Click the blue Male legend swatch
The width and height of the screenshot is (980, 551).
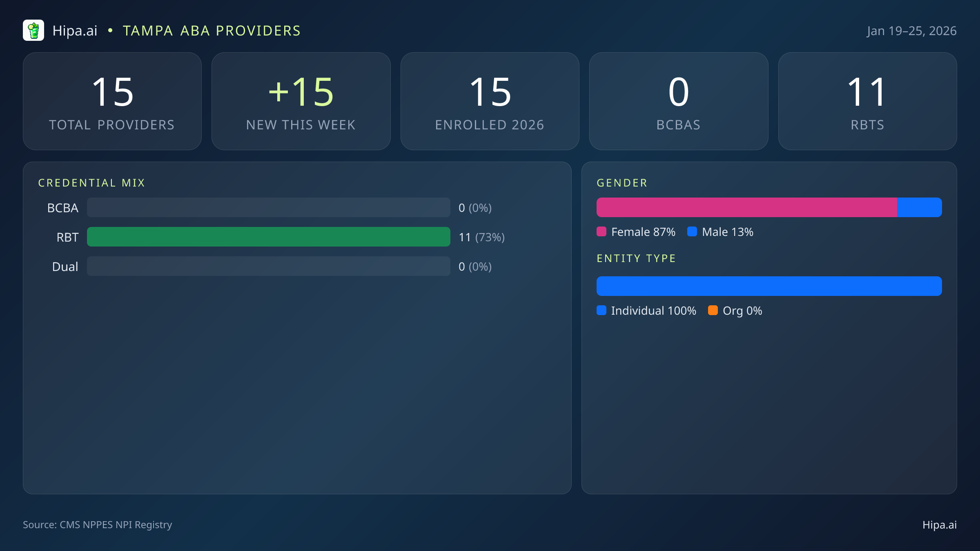(692, 232)
